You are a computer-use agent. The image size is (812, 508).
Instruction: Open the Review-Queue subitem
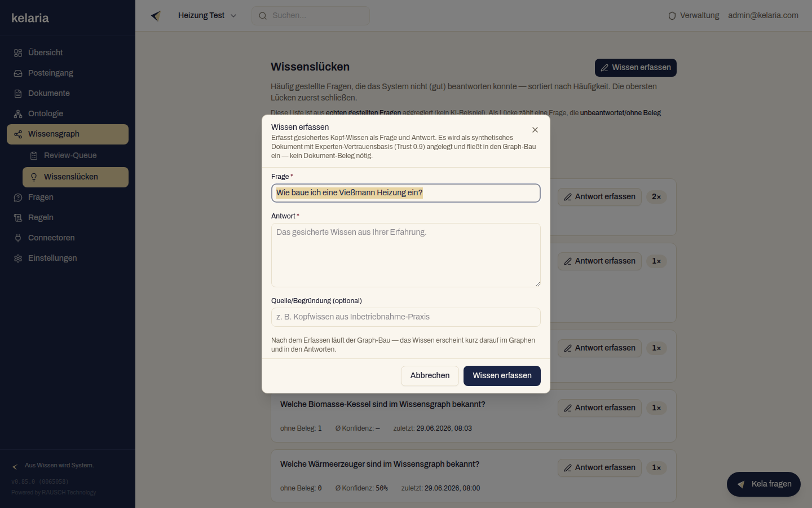76,155
